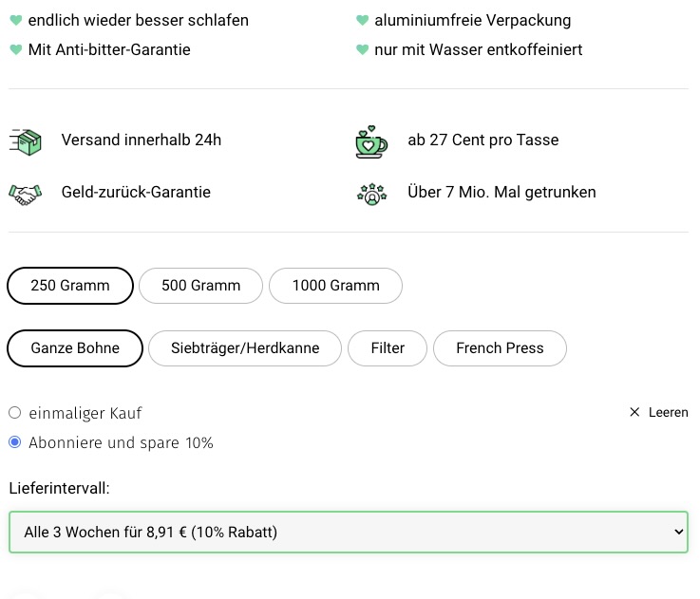700x599 pixels.
Task: Click heart icon beside 'Mit Anti-bitter-Garantie'
Action: tap(15, 49)
